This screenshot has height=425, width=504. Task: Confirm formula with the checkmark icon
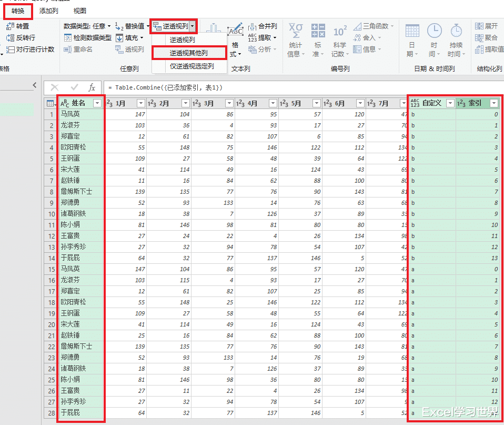74,87
